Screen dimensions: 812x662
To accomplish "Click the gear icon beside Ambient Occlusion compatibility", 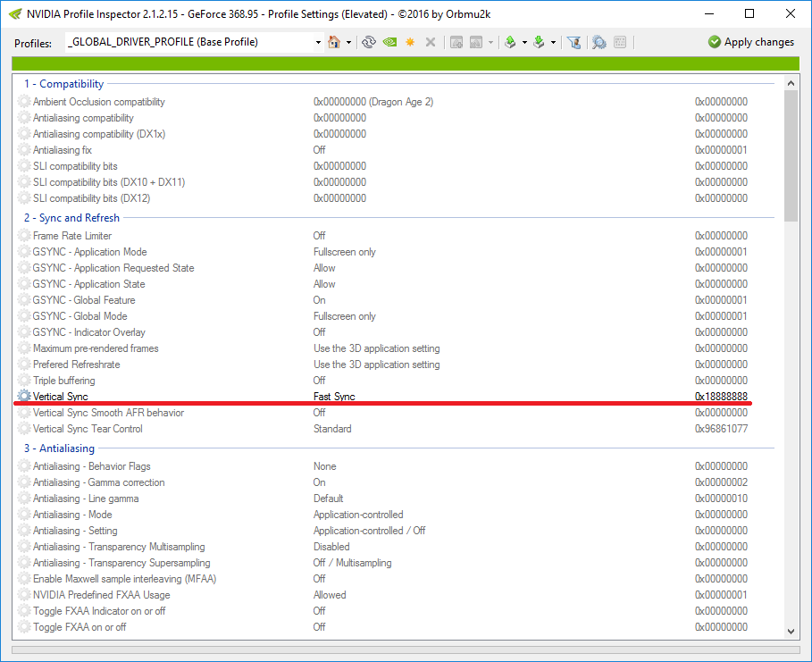I will (24, 102).
